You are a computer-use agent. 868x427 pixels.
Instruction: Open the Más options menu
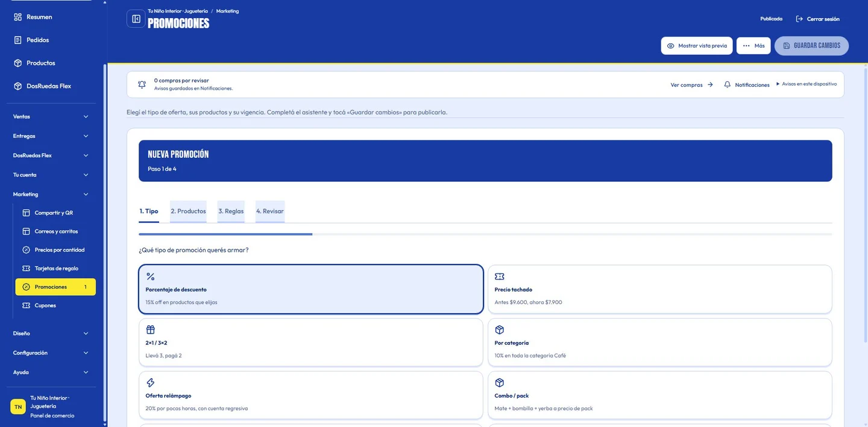(x=753, y=46)
